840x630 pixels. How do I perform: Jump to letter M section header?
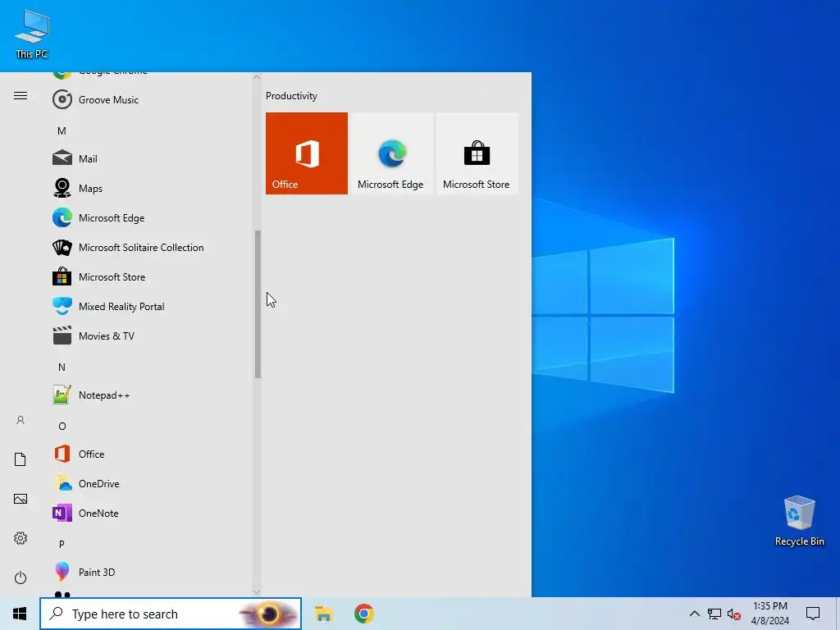pos(62,130)
